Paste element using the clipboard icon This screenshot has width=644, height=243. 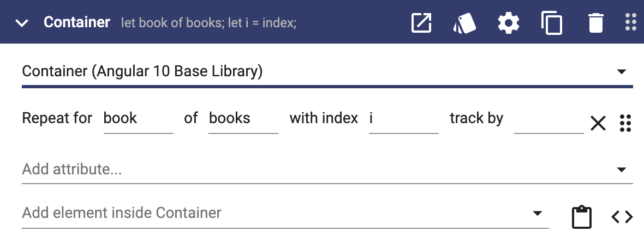tap(582, 217)
